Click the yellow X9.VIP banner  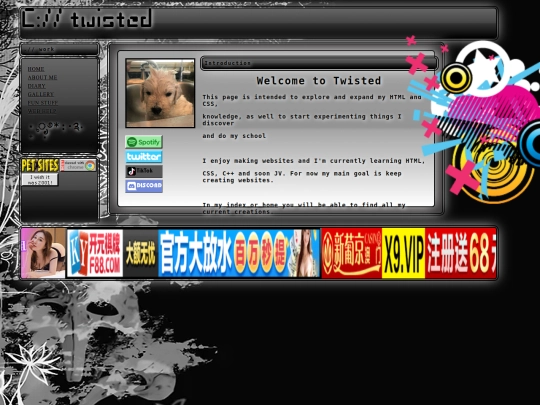tap(404, 253)
